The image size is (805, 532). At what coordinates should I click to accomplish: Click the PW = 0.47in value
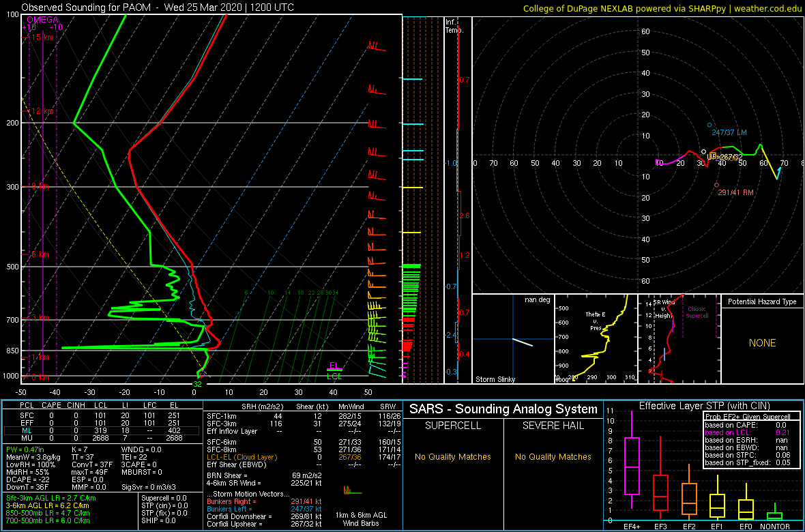[x=27, y=449]
